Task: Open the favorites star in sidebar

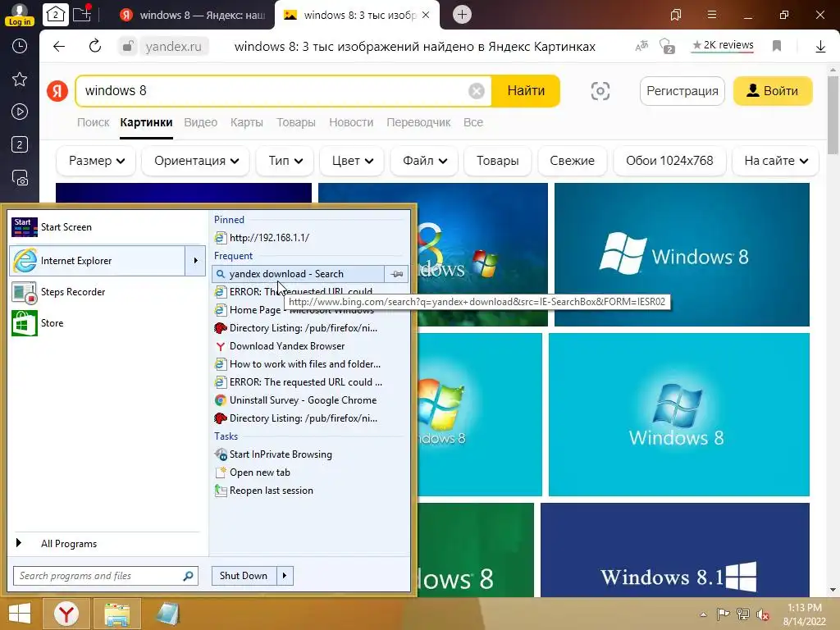Action: [x=20, y=80]
